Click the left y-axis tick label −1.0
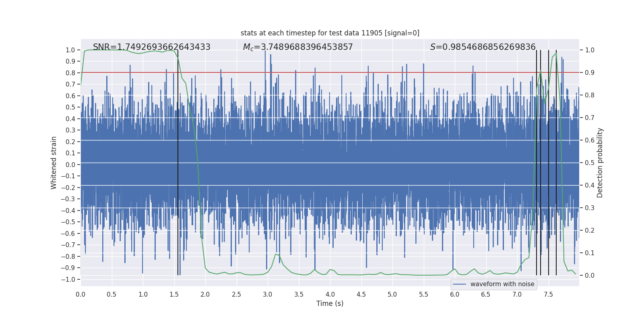The image size is (644, 322). tap(68, 279)
